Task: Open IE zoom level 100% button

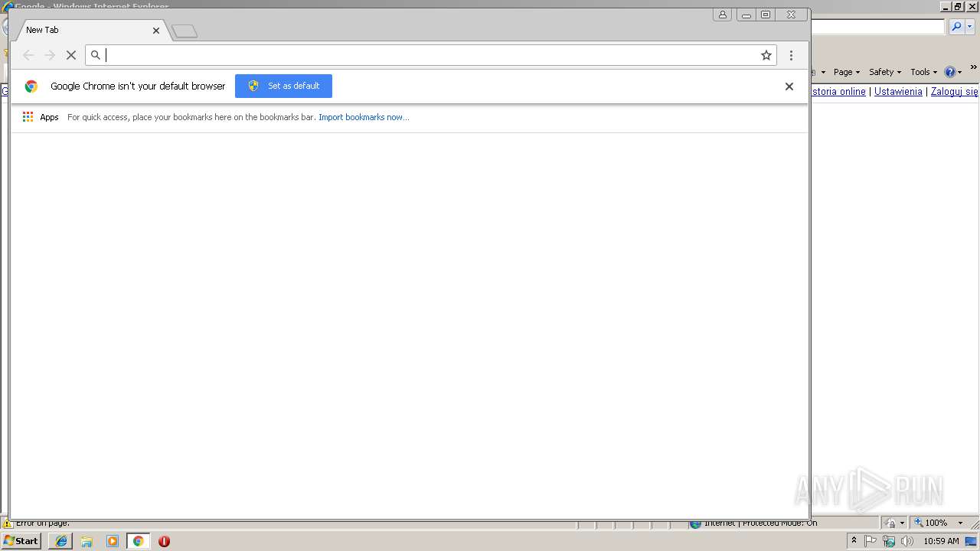Action: click(930, 523)
